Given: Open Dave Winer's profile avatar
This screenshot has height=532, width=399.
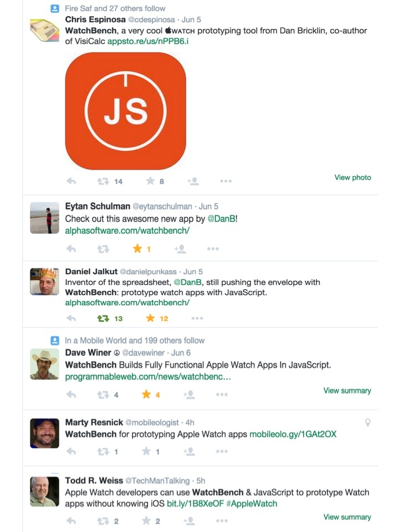Looking at the screenshot, I should point(44,364).
